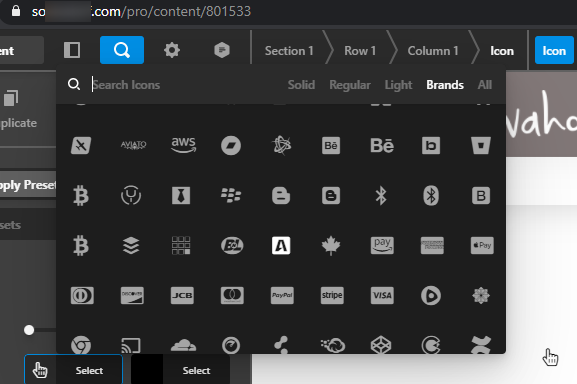Image resolution: width=577 pixels, height=384 pixels.
Task: Select the Bitbucket bucket icon
Action: click(x=481, y=145)
